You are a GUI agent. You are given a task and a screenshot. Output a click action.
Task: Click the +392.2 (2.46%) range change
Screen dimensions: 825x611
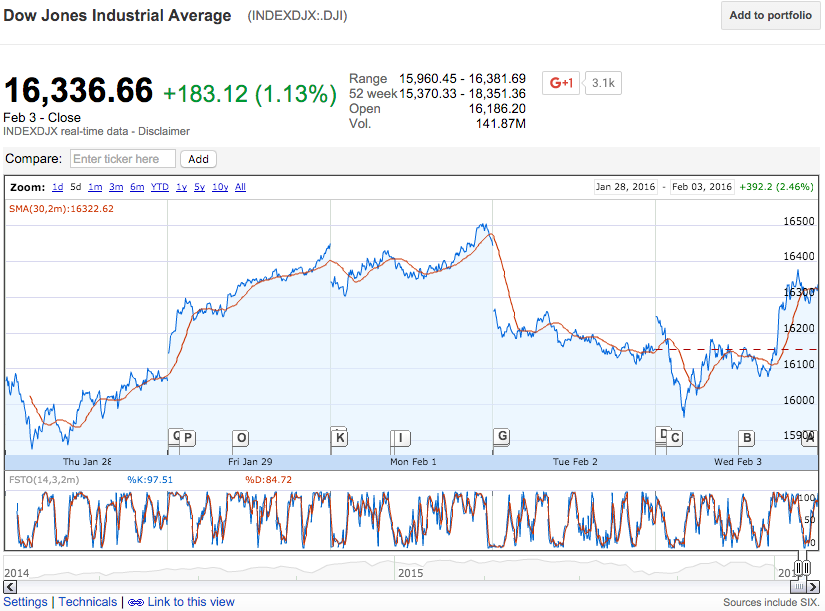click(776, 187)
